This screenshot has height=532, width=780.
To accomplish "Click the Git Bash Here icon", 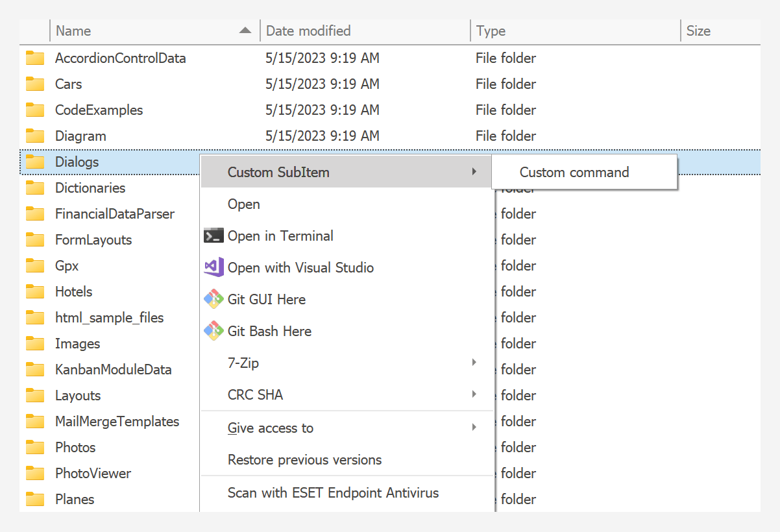I will (x=213, y=331).
